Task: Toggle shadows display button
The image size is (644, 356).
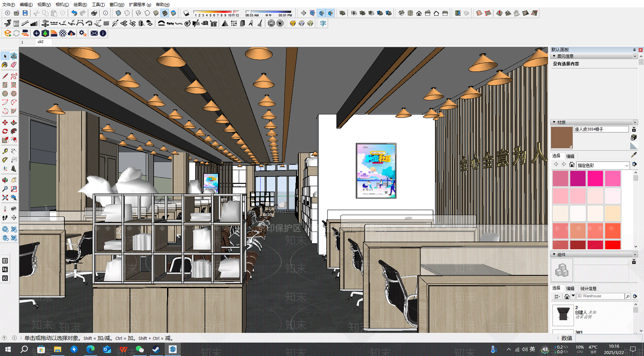Action: 186,13
